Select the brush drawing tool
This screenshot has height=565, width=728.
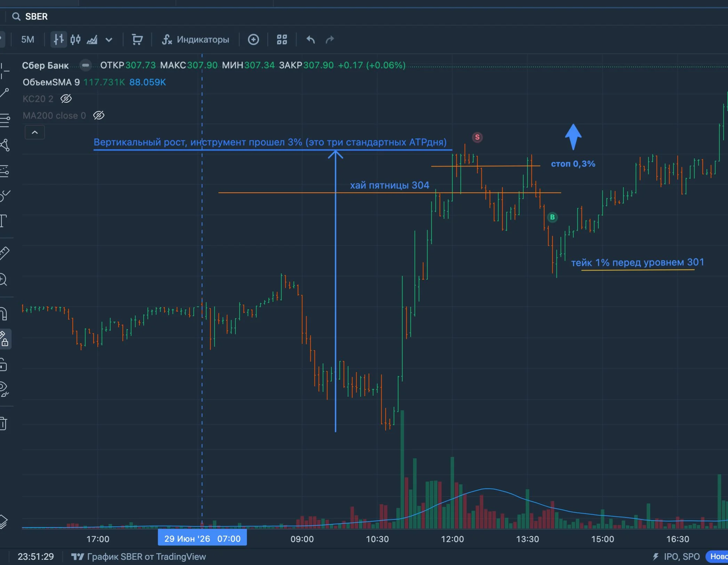click(4, 196)
